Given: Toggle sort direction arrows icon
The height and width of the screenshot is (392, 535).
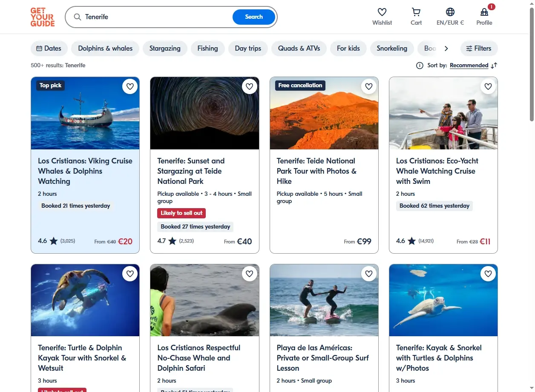Looking at the screenshot, I should (x=494, y=66).
